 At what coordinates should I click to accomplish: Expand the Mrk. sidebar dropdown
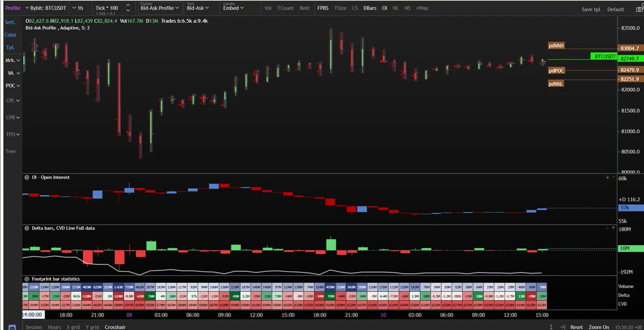point(13,60)
